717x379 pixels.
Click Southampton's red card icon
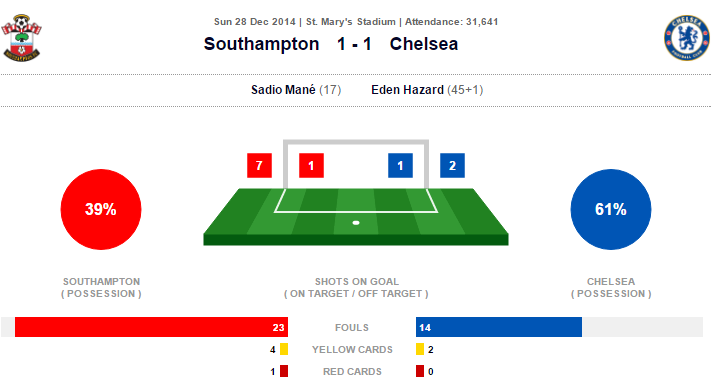coord(284,371)
